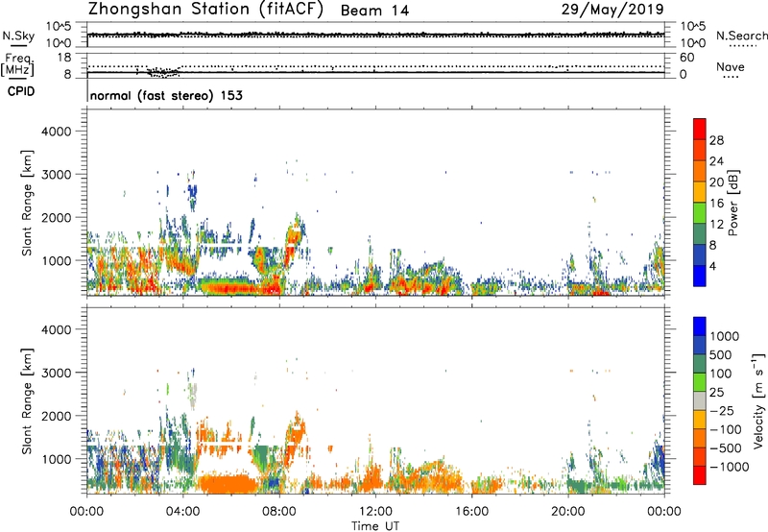This screenshot has height=532, width=768.
Task: Click the '08:00' time tick label
Action: 279,512
